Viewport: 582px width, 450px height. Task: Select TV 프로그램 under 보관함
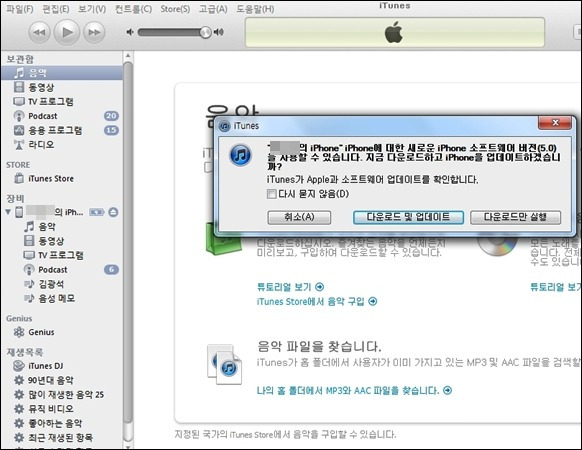click(62, 101)
